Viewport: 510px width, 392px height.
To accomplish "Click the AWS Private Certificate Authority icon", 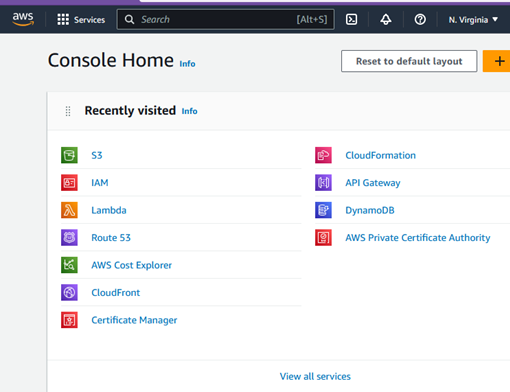I will [323, 237].
